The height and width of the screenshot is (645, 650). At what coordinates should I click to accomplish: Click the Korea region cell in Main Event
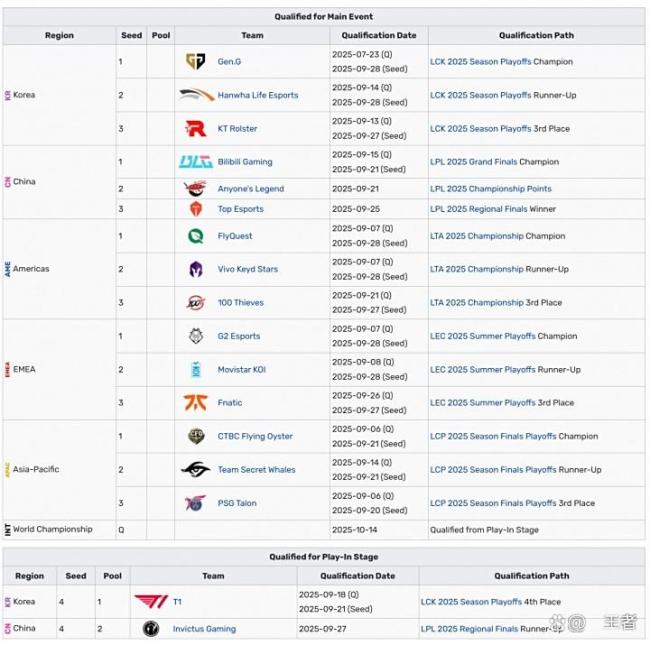(24, 95)
